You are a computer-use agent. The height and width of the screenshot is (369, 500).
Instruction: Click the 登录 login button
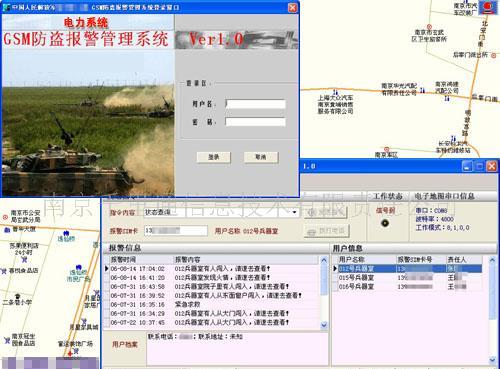pyautogui.click(x=214, y=157)
